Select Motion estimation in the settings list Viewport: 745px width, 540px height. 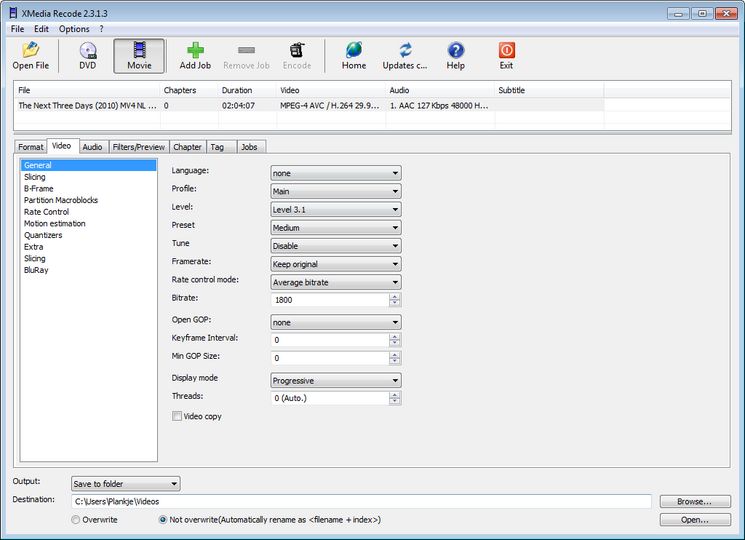[x=54, y=224]
